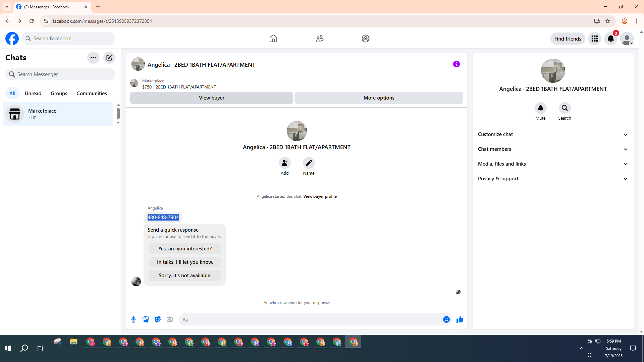Viewport: 644px width, 362px height.
Task: Switch to the Communities tab
Action: [x=92, y=93]
